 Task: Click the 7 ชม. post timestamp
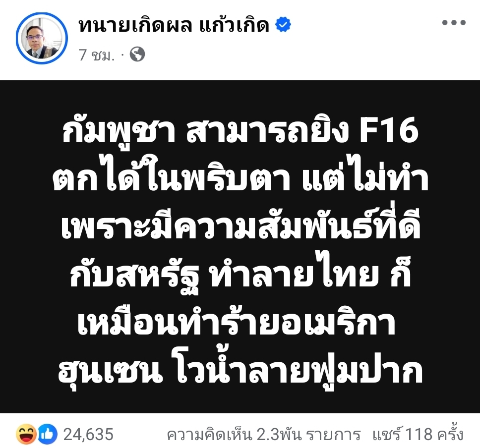coord(96,55)
